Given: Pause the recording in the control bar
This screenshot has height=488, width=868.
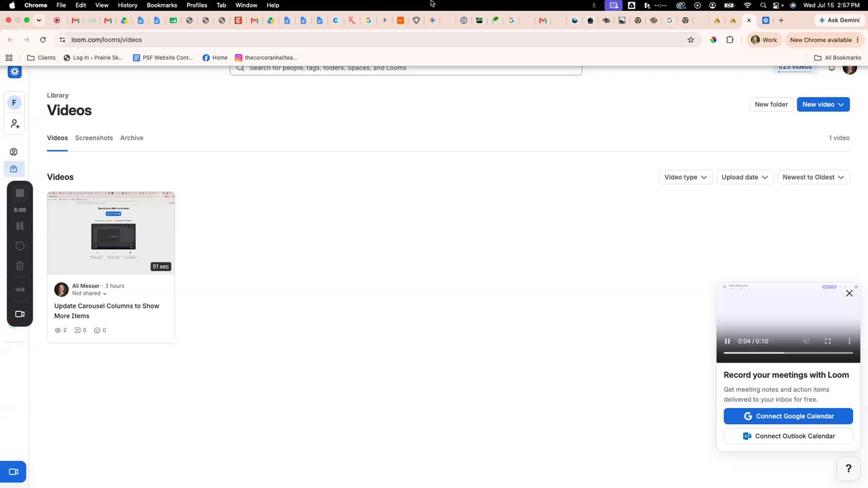Looking at the screenshot, I should 20,226.
